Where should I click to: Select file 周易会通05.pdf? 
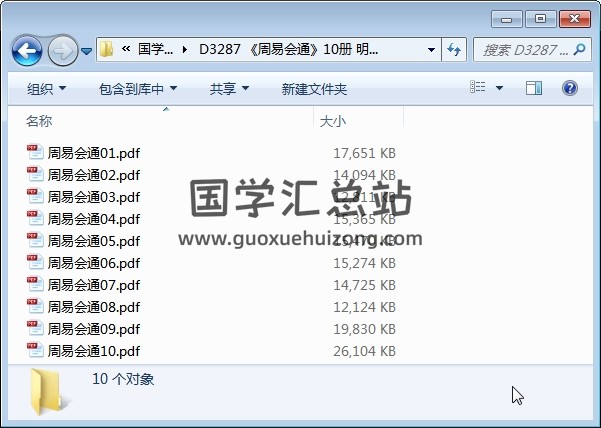94,241
